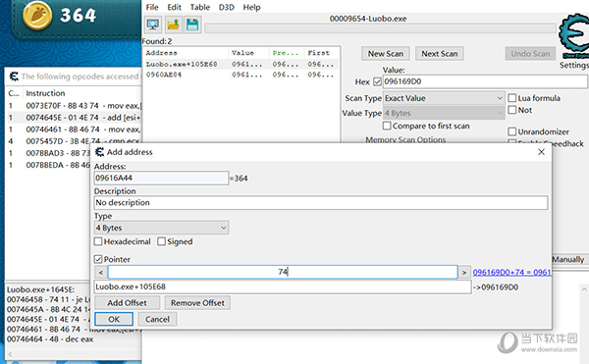Open the Edit menu

pyautogui.click(x=174, y=7)
